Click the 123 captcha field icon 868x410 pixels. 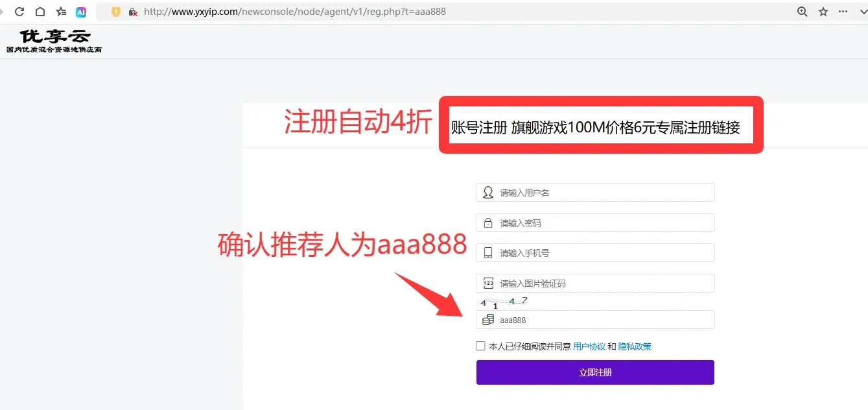pyautogui.click(x=488, y=283)
